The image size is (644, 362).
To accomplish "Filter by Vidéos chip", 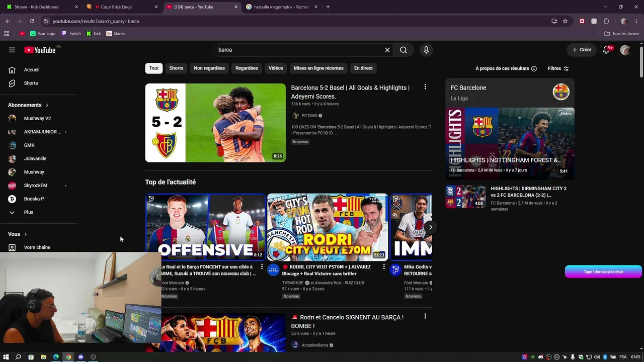I will tap(276, 68).
